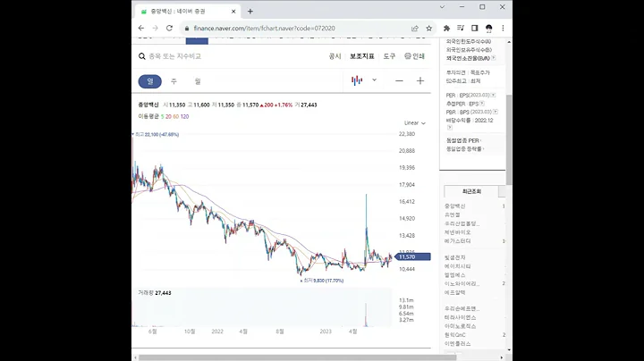Viewport: 644px width, 361px height.
Task: Open 유엔젤 in recent list
Action: click(x=453, y=215)
